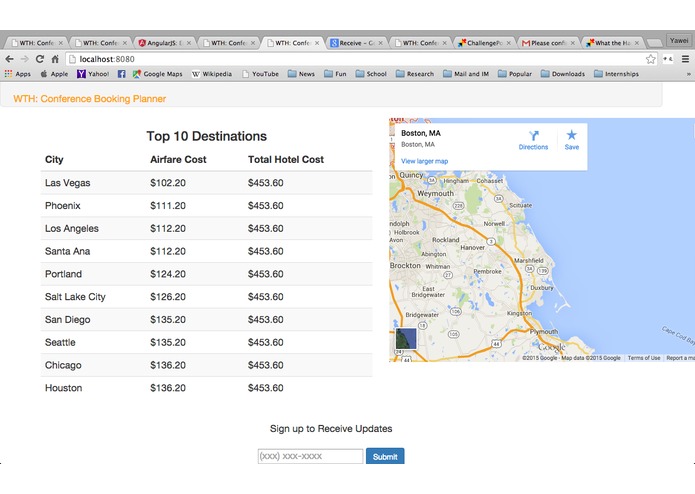Image resolution: width=695 pixels, height=494 pixels.
Task: Open the Mail and IM bookmarks folder
Action: pyautogui.click(x=466, y=74)
